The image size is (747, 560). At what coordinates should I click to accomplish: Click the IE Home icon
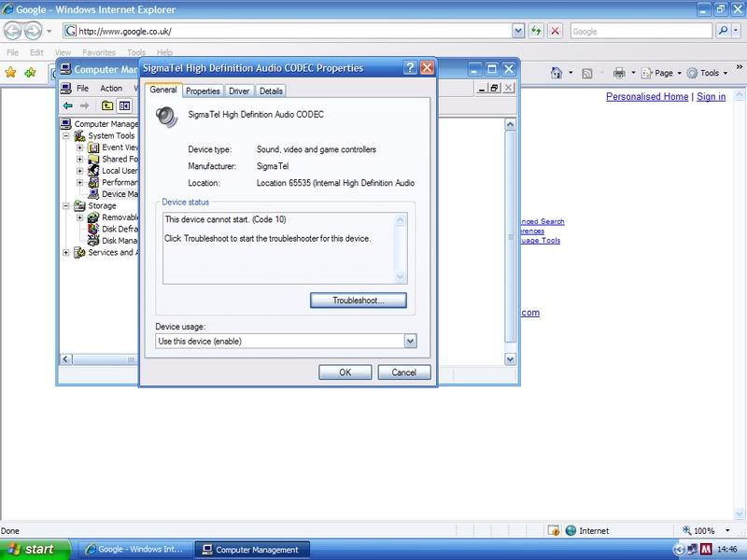557,73
